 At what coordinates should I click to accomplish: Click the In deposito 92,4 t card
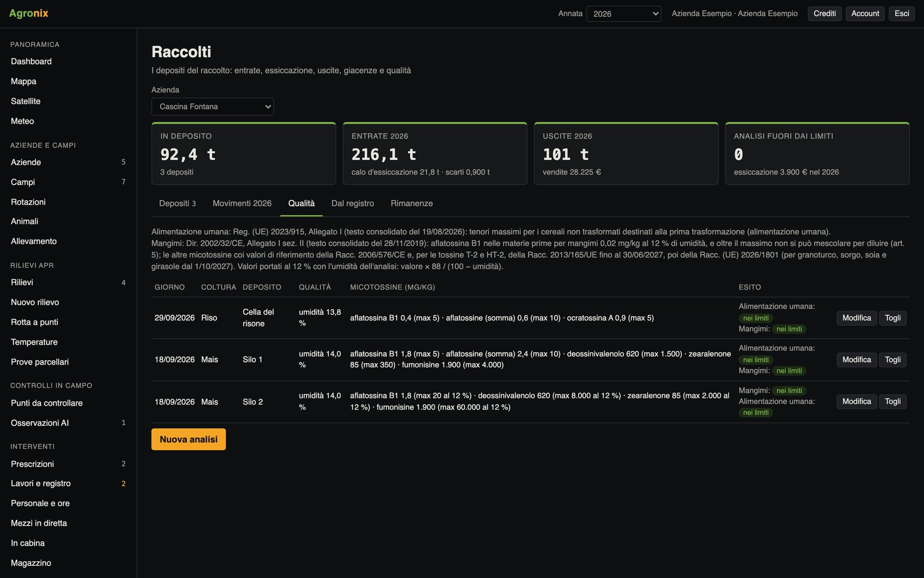pos(244,154)
